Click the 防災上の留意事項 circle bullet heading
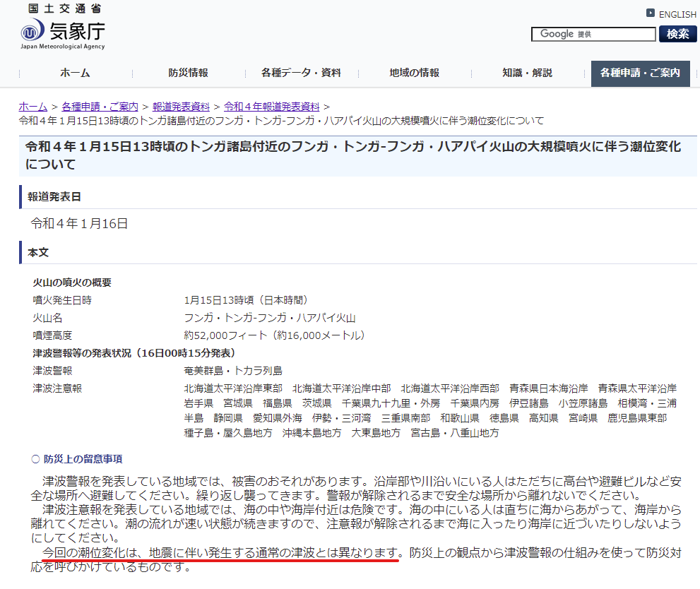 [x=77, y=459]
